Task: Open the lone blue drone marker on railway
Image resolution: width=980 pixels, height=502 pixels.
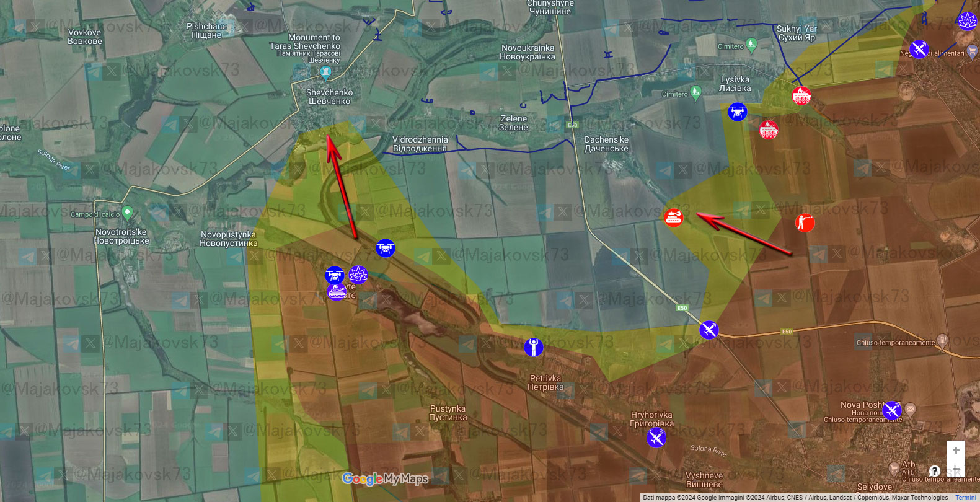Action: [x=385, y=249]
